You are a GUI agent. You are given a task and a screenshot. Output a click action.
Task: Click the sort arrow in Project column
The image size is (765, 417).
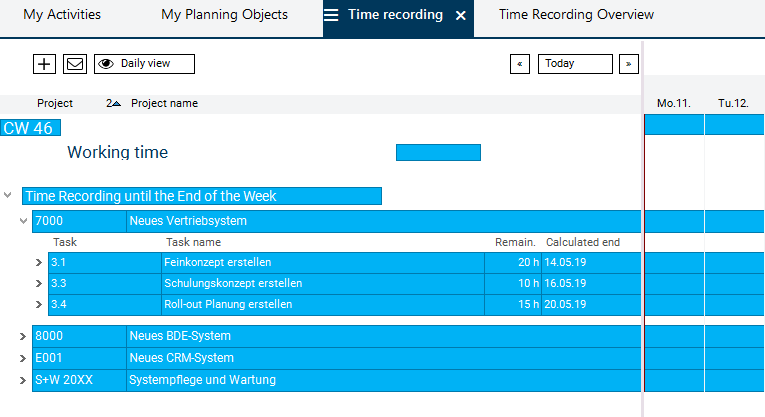[114, 103]
